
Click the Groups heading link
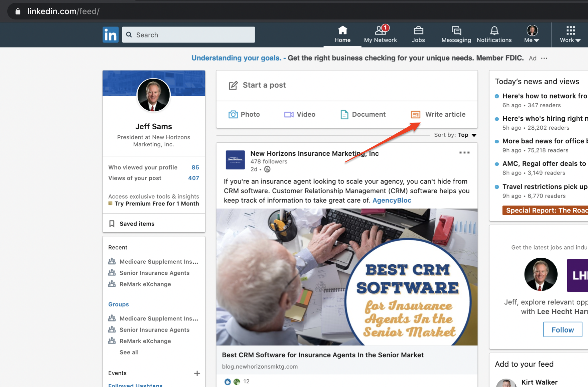118,304
